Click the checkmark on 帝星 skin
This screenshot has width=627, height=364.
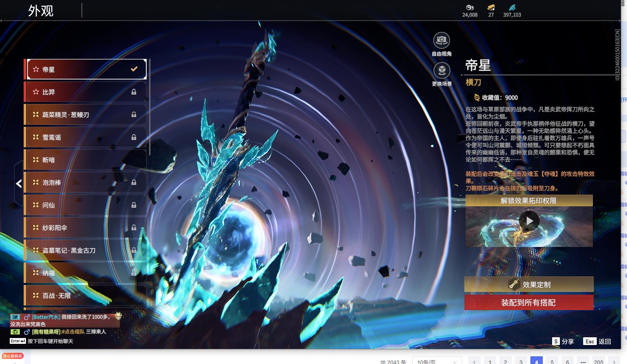coord(134,69)
